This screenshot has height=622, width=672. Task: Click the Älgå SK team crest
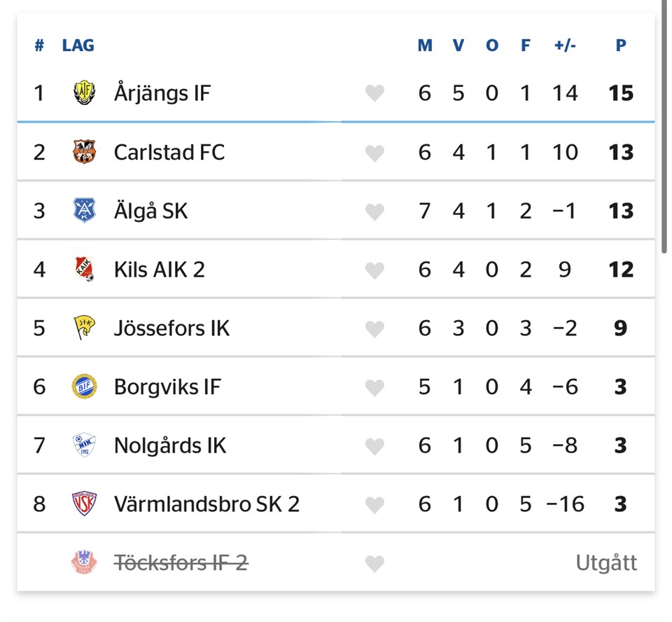pos(84,210)
